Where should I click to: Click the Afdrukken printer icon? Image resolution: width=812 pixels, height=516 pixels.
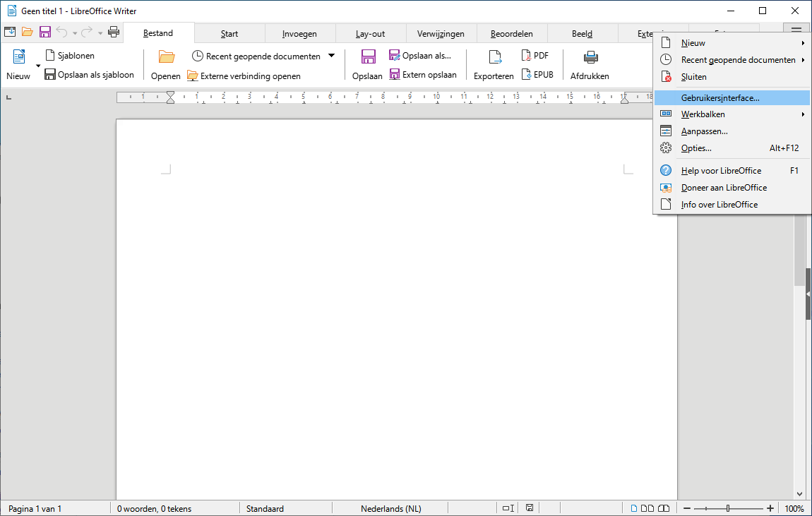coord(590,57)
